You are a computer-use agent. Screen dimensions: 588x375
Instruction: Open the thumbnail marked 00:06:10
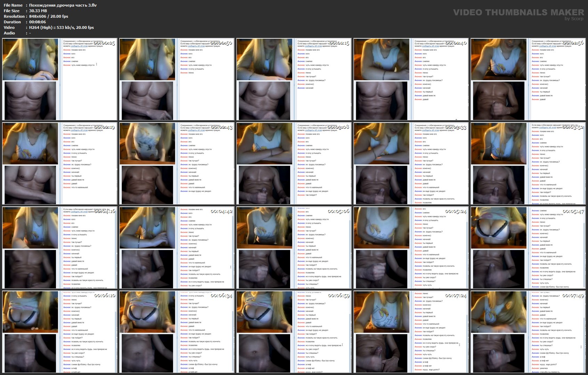click(x=60, y=332)
